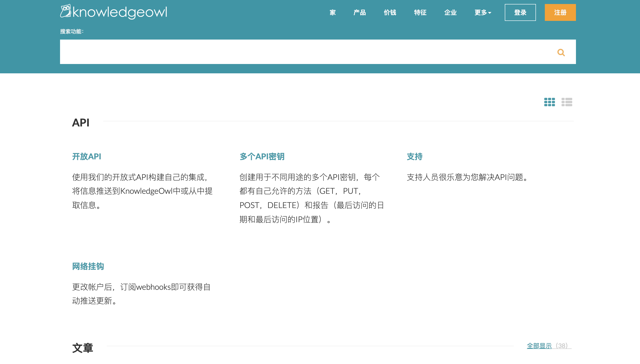The height and width of the screenshot is (364, 640).
Task: Click the 搜索功能 label
Action: click(x=72, y=32)
